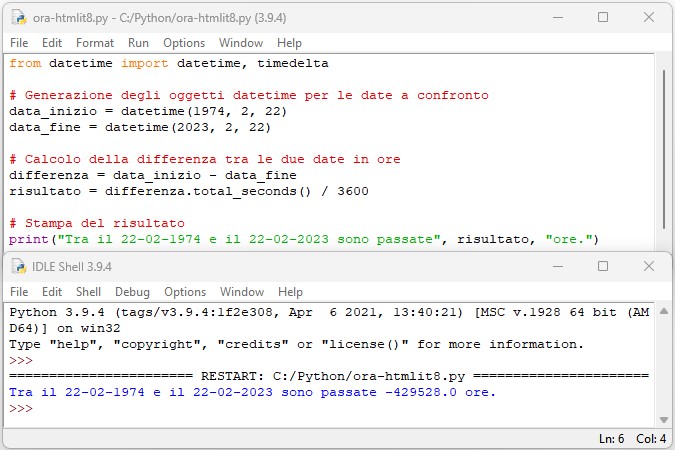Open the Help menu in IDLE Shell
The width and height of the screenshot is (675, 450).
click(x=290, y=292)
